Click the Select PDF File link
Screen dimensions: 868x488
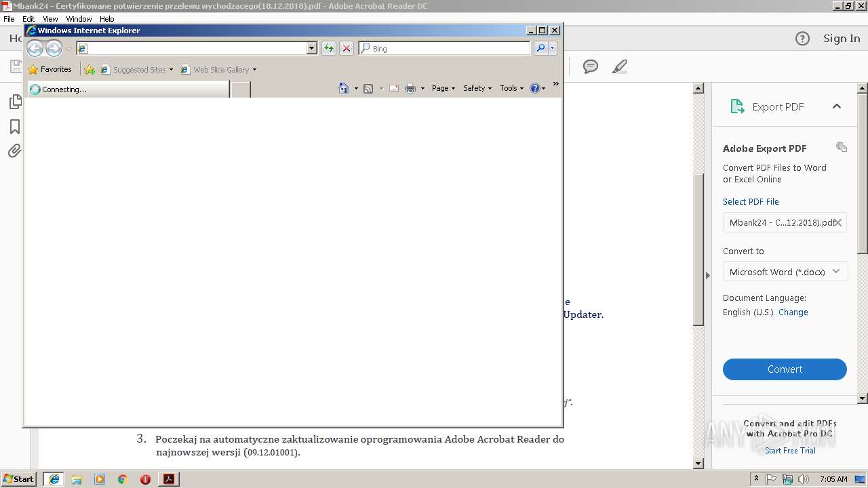coord(751,201)
